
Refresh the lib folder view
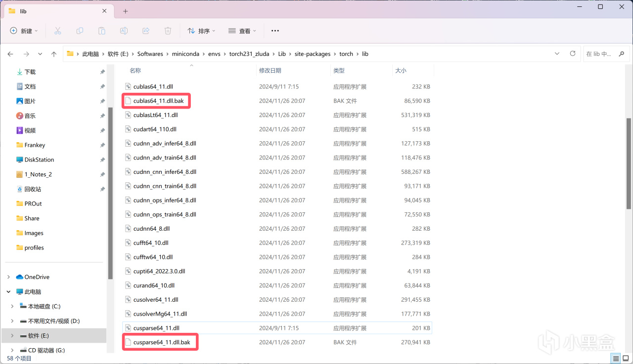573,53
